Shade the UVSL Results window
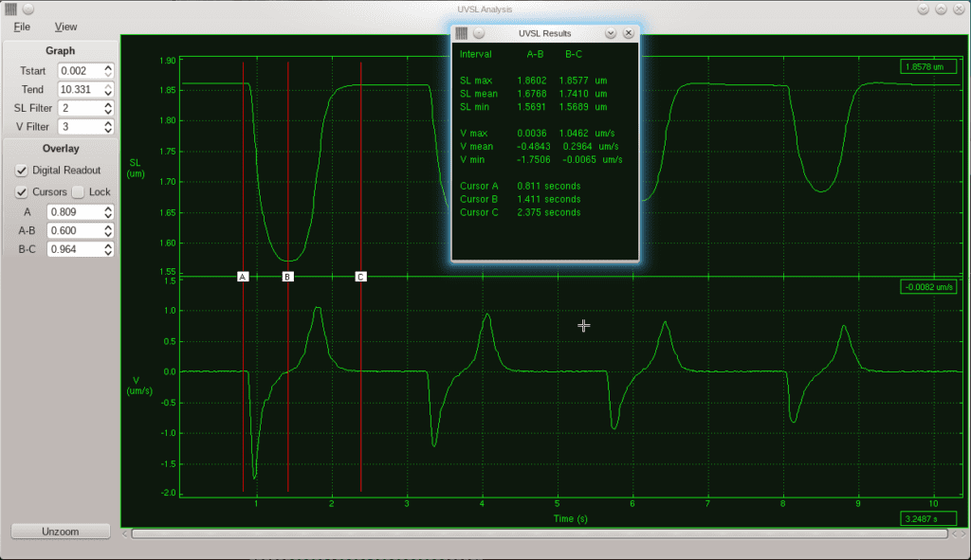Viewport: 971px width, 560px height. point(611,33)
